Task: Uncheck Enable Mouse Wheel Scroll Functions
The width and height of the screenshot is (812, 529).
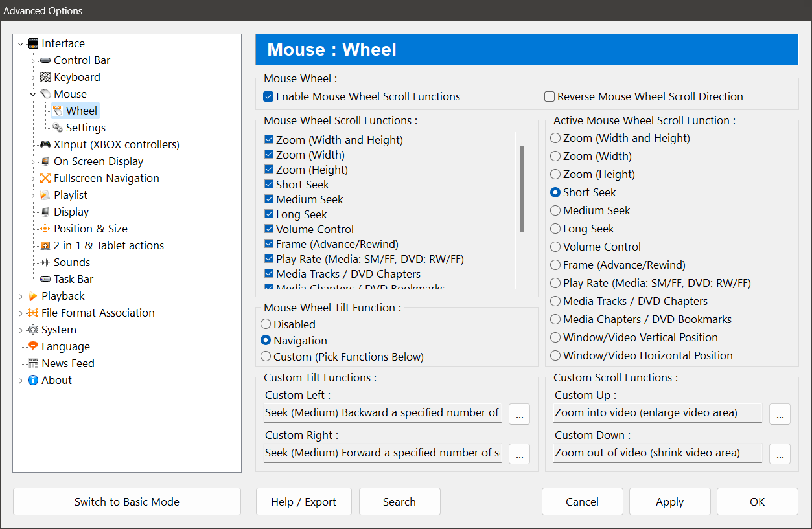Action: [x=268, y=96]
